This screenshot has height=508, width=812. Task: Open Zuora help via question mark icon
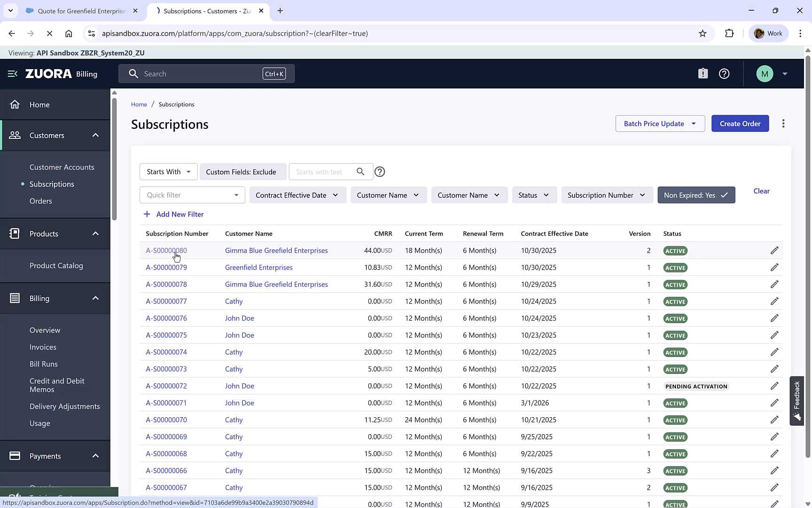coord(724,73)
